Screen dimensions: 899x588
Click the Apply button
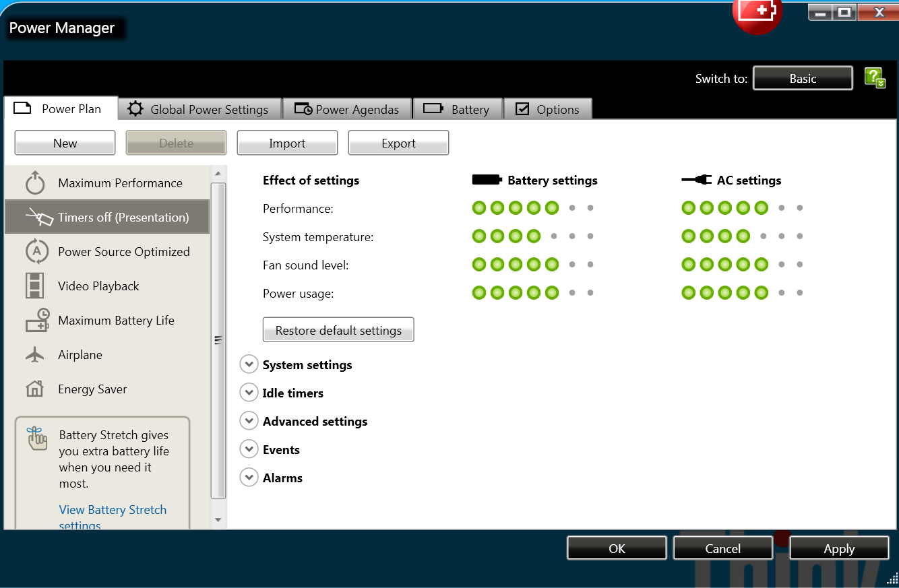click(x=839, y=548)
